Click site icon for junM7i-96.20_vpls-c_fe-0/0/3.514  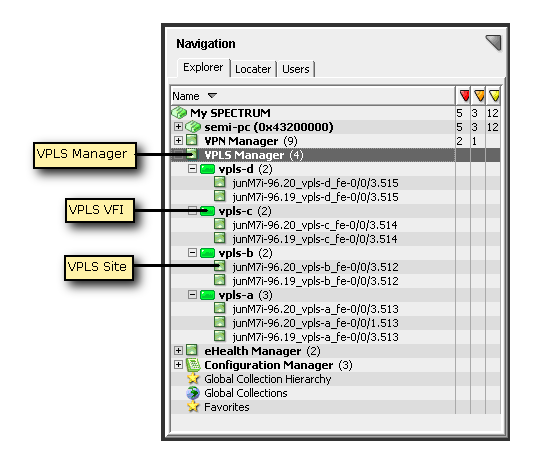(220, 224)
